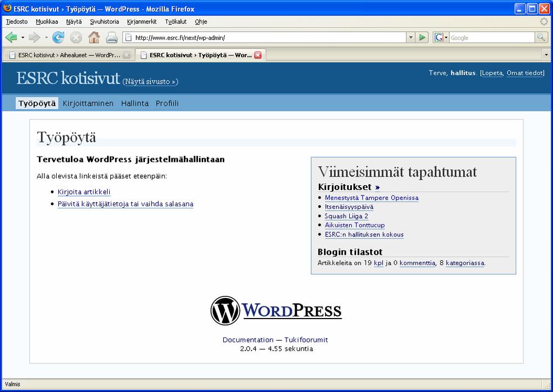Switch to the Aihealueet browser tab
The width and height of the screenshot is (553, 392).
pos(69,55)
